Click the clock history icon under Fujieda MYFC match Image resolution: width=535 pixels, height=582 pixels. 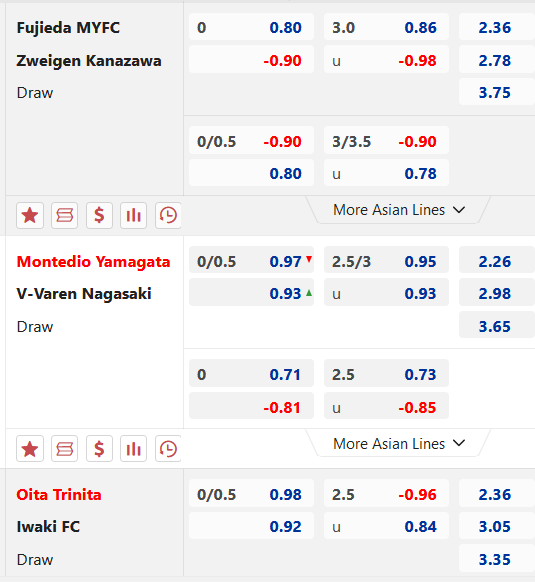click(x=168, y=215)
